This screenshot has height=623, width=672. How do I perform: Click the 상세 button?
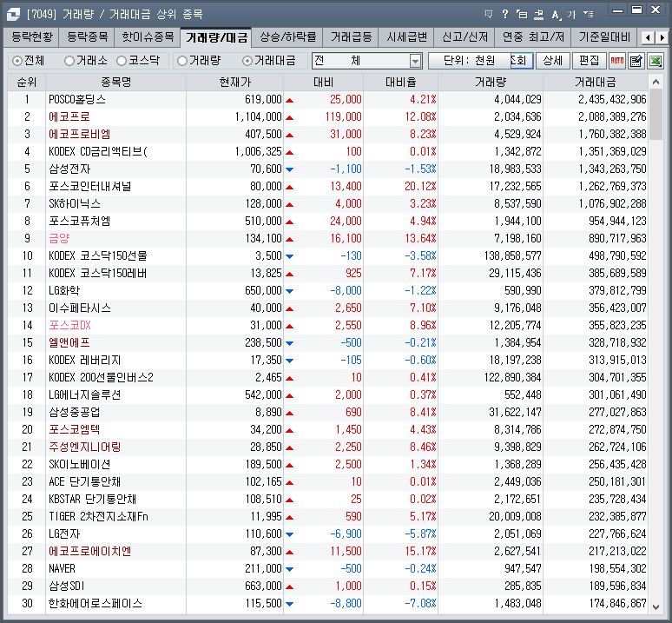(553, 61)
